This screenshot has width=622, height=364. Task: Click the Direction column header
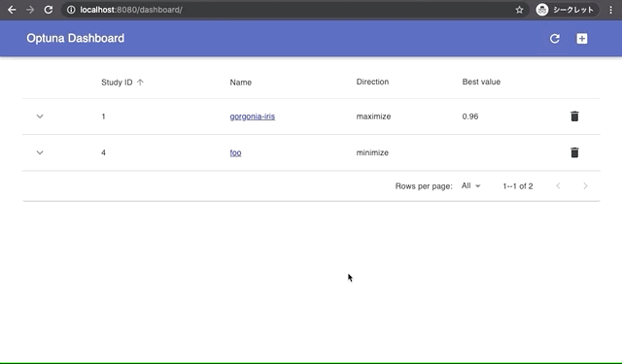[372, 82]
